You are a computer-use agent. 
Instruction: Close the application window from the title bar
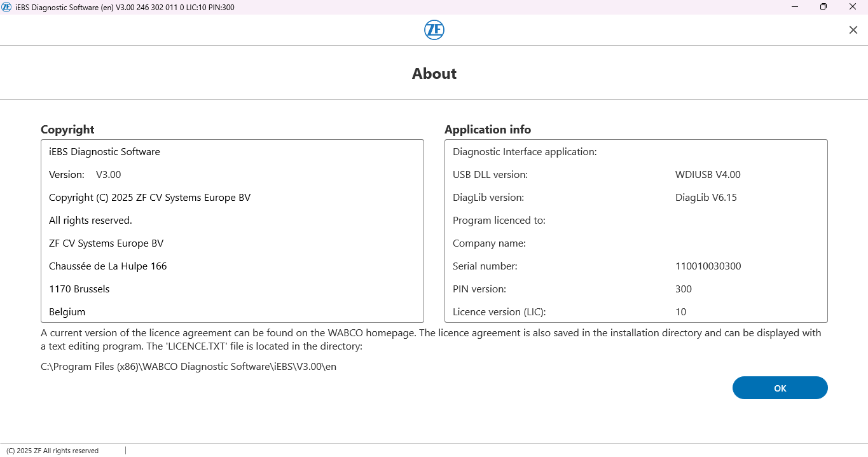coord(853,7)
